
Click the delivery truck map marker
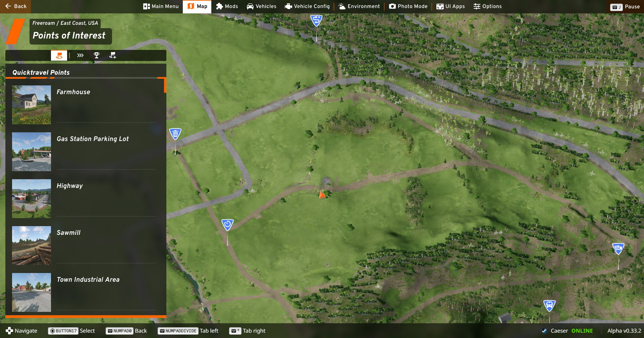(x=618, y=249)
